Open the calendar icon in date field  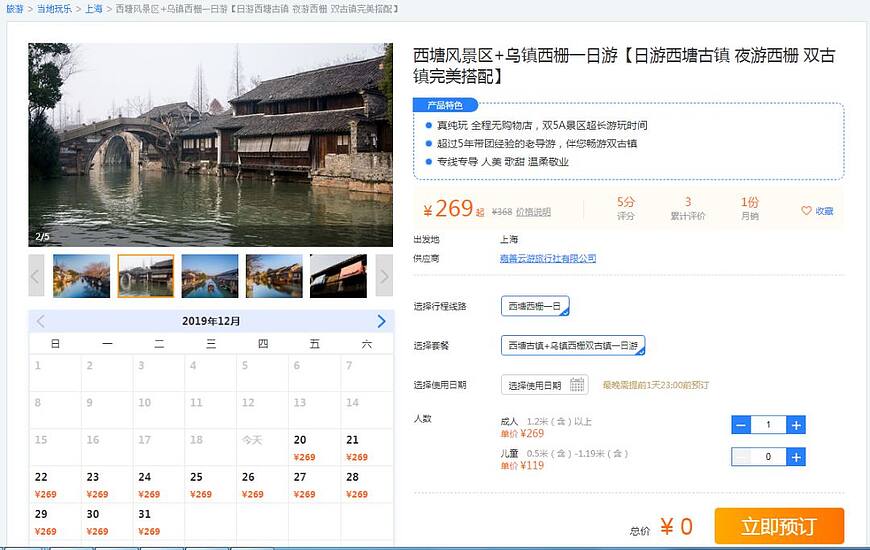[576, 385]
